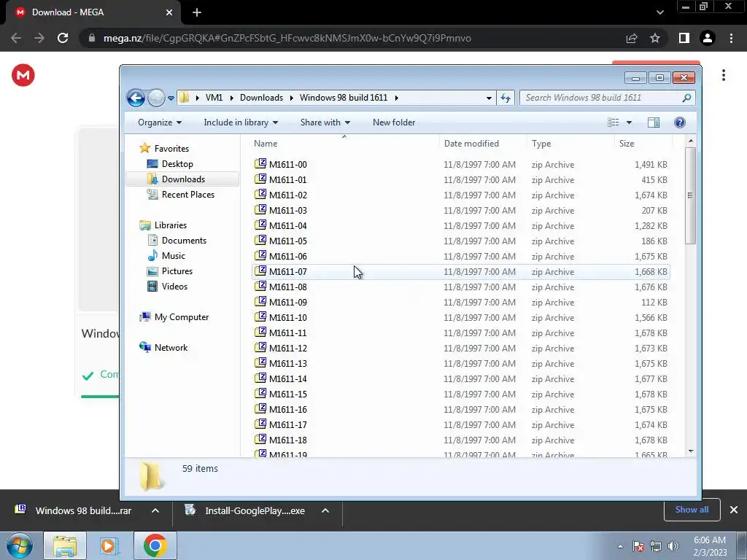Viewport: 747px width, 560px height.
Task: Sort by the Name column header
Action: [x=266, y=144]
